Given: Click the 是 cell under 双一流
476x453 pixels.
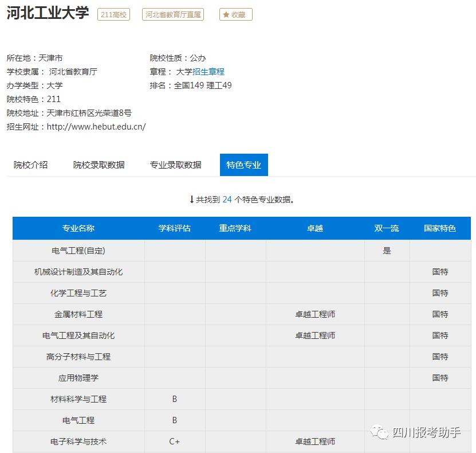Looking at the screenshot, I should point(387,251).
